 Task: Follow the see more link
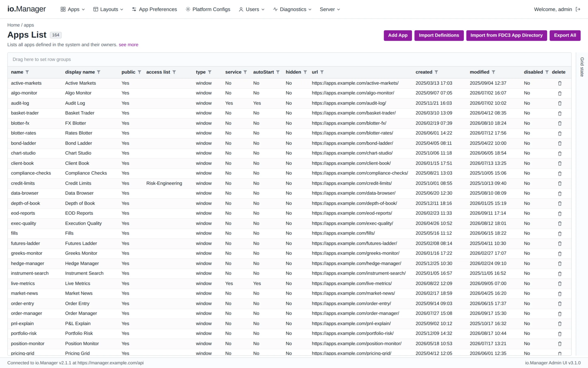pos(128,45)
